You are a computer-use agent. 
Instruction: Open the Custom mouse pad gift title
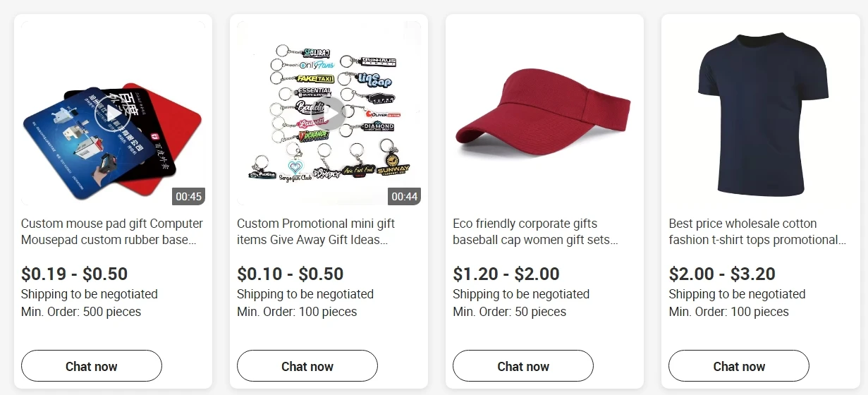(112, 231)
